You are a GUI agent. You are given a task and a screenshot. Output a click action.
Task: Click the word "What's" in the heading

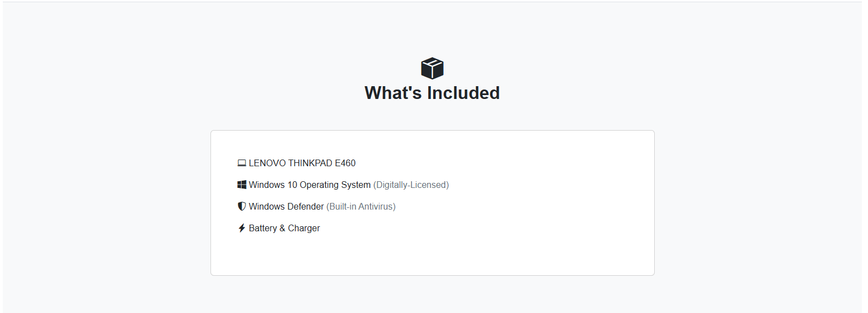click(390, 93)
